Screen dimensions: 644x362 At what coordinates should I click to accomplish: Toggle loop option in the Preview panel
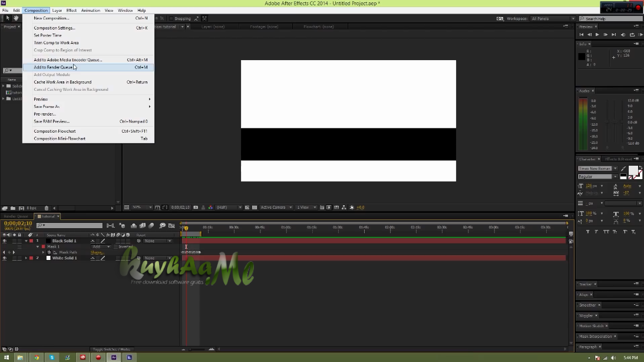[632, 35]
